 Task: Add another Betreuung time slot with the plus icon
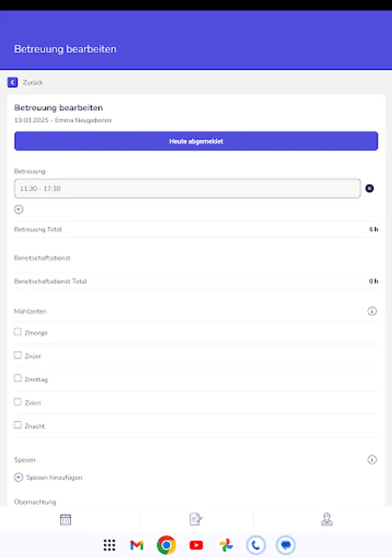click(19, 209)
